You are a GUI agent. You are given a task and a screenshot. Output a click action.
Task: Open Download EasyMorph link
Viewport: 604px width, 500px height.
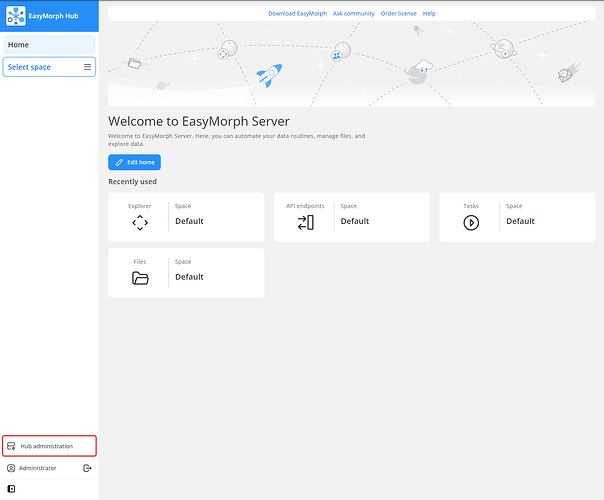click(297, 13)
